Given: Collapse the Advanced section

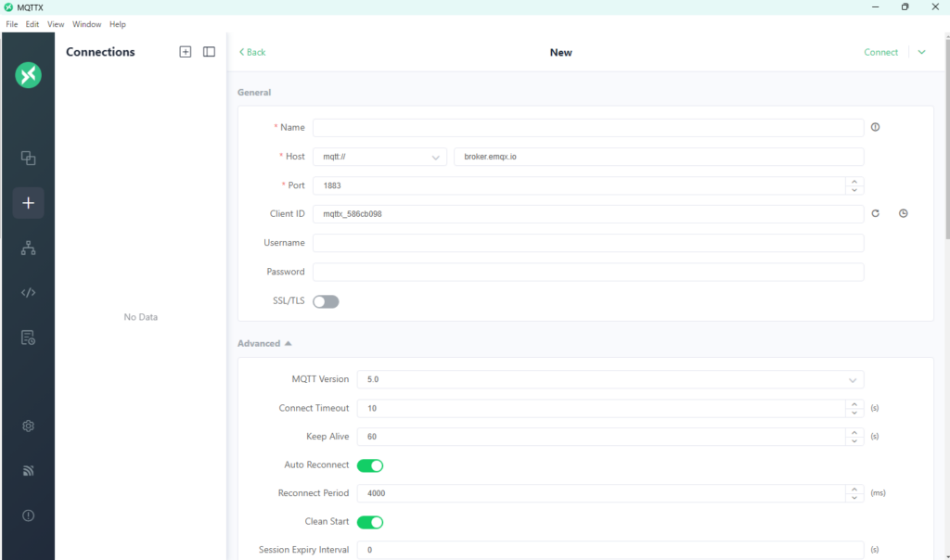Looking at the screenshot, I should pos(264,343).
